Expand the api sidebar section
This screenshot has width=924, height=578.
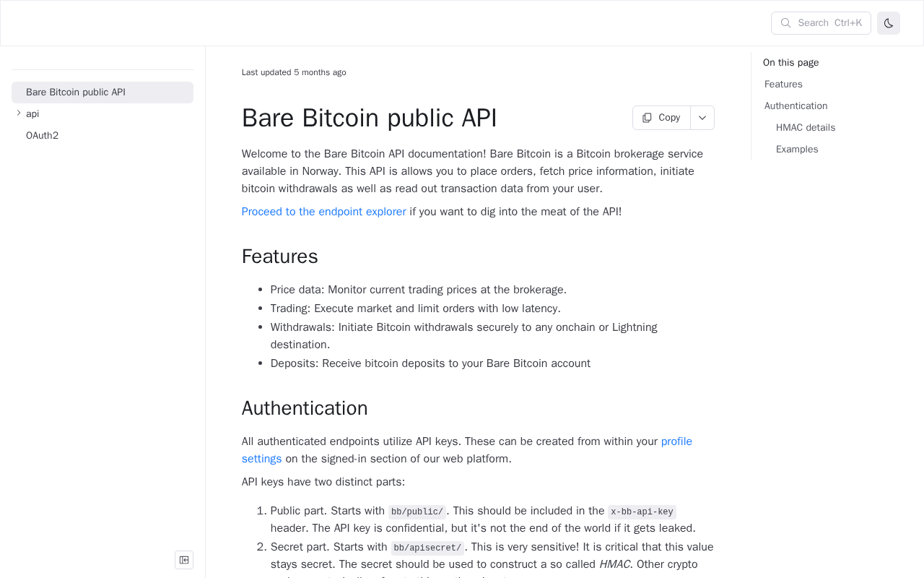coord(19,113)
